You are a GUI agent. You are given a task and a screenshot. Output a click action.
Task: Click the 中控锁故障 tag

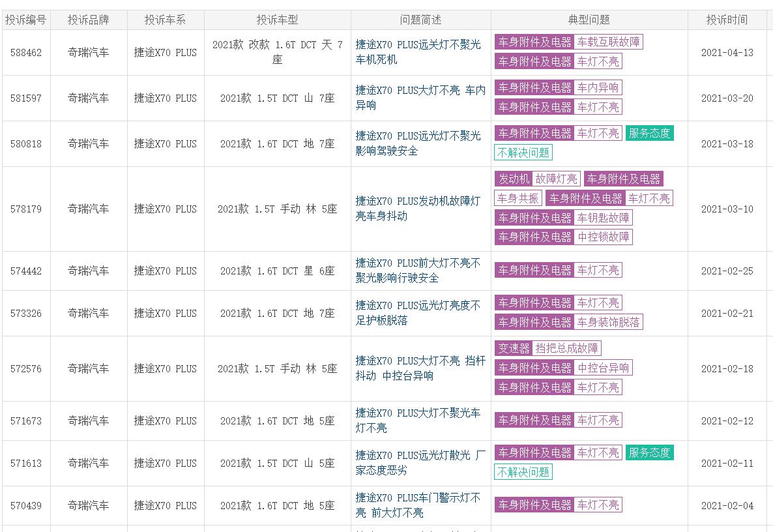pos(604,237)
